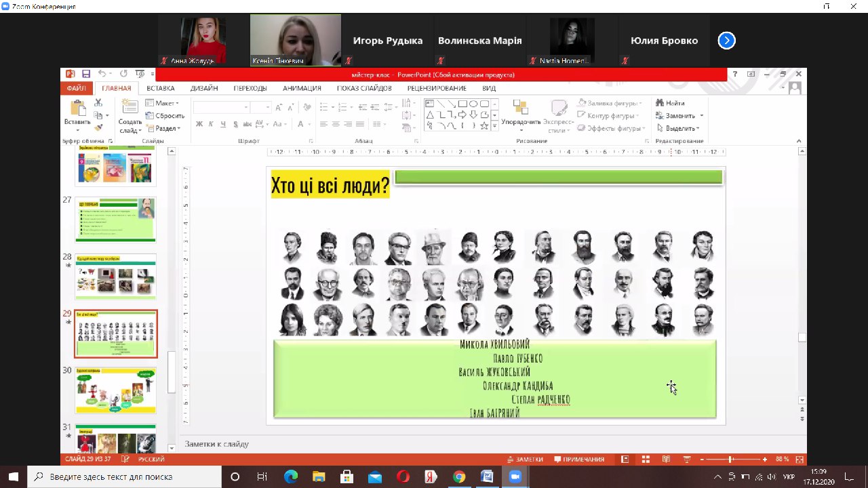Click the Arrange (Упорядочить) icon
The width and height of the screenshot is (868, 488).
pos(520,108)
